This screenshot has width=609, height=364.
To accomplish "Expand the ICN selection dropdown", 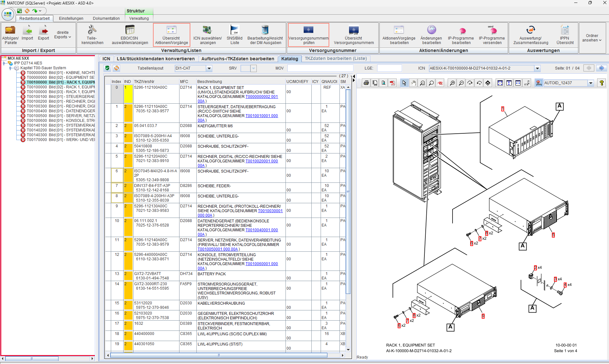I will pyautogui.click(x=537, y=68).
